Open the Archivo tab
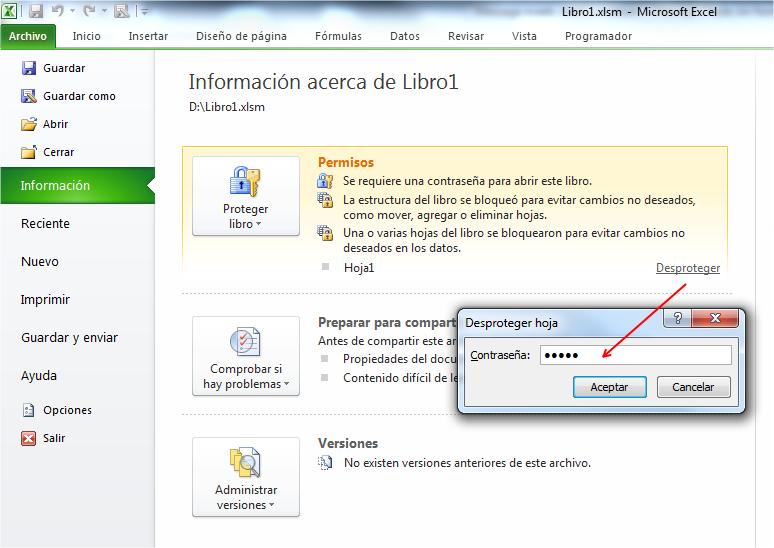The height and width of the screenshot is (548, 774). coord(28,36)
